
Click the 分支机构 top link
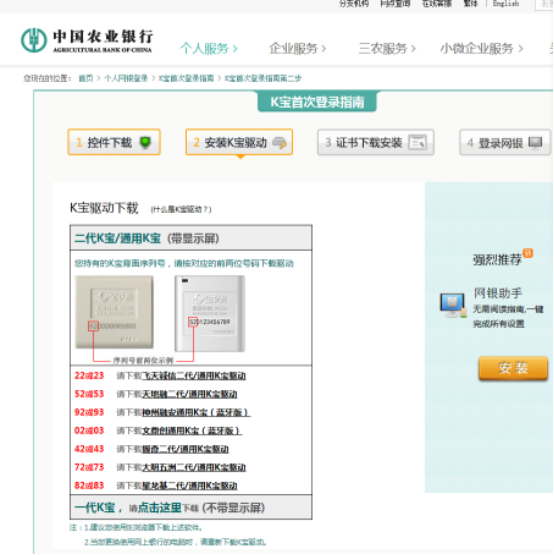[354, 4]
